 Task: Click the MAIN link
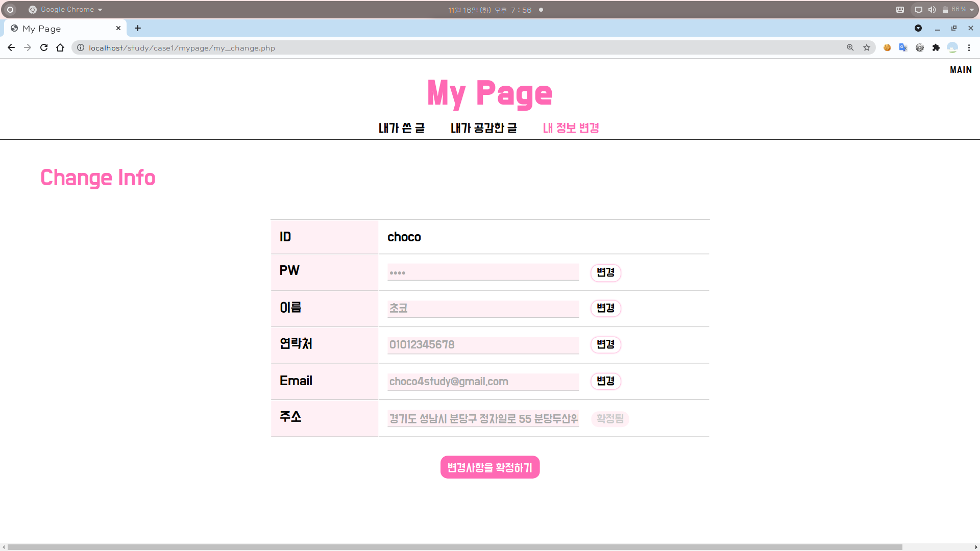click(961, 70)
